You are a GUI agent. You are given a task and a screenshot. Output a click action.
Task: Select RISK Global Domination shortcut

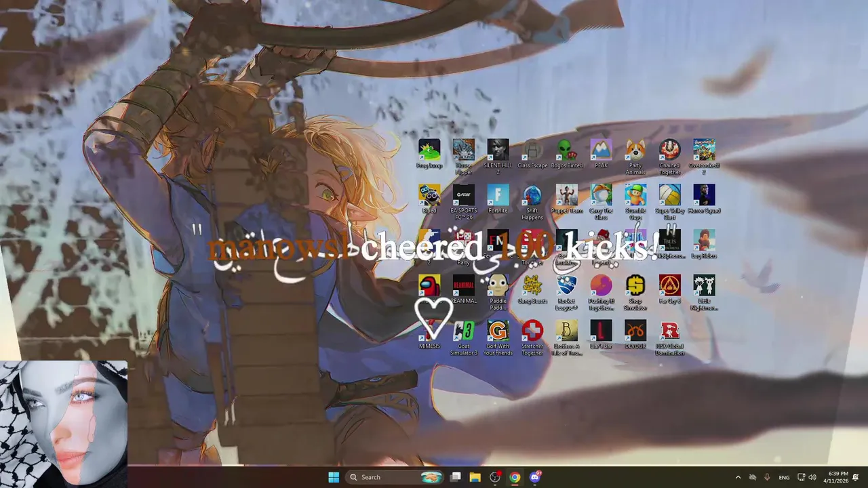coord(669,338)
